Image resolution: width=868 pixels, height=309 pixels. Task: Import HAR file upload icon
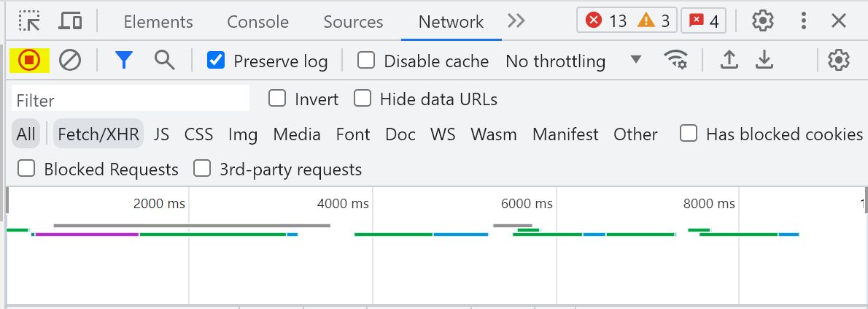(729, 60)
